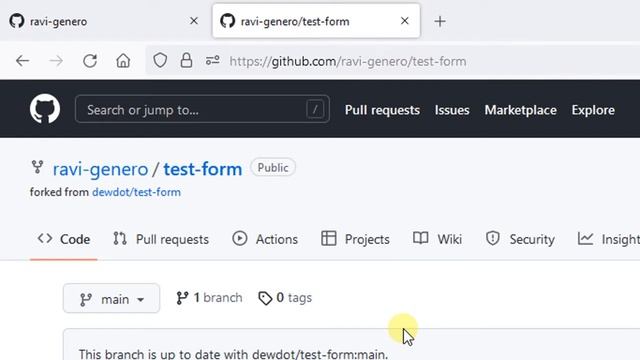The image size is (640, 360).
Task: Open Marketplace in the top navigation
Action: [x=520, y=110]
